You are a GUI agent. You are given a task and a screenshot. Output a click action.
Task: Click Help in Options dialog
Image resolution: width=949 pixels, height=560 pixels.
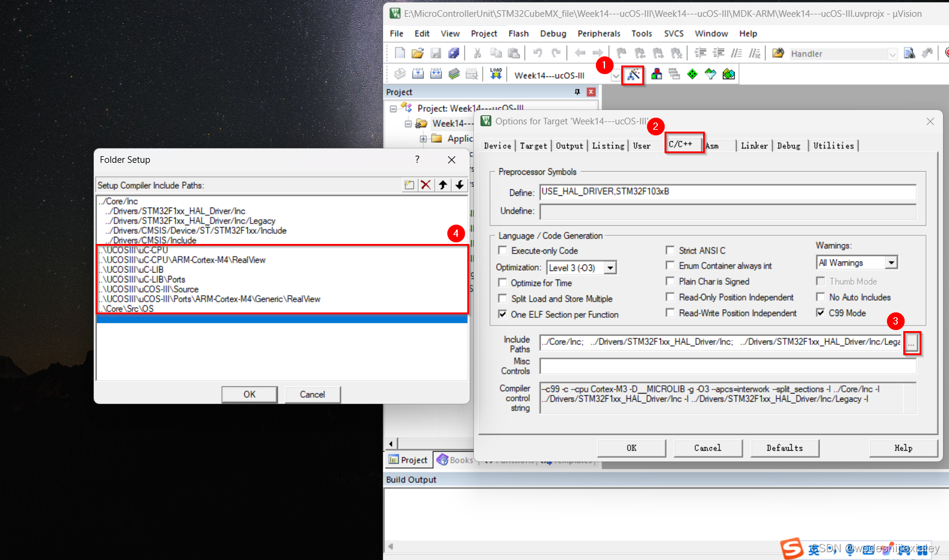coord(903,448)
